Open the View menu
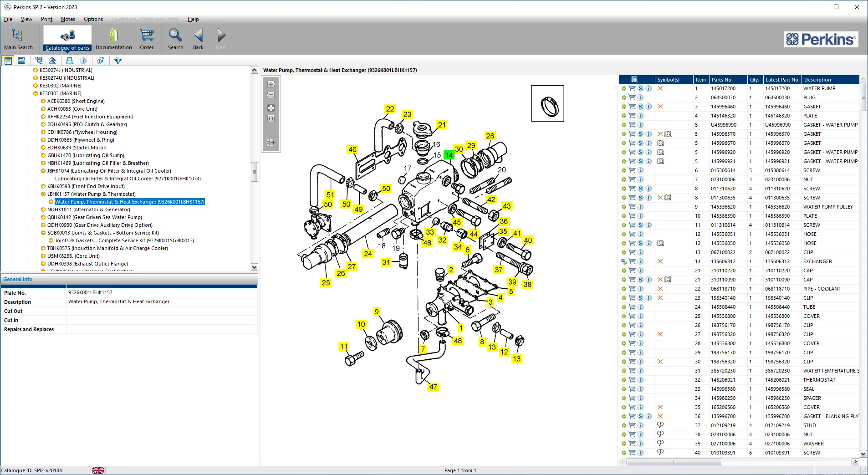Image resolution: width=868 pixels, height=475 pixels. (26, 19)
